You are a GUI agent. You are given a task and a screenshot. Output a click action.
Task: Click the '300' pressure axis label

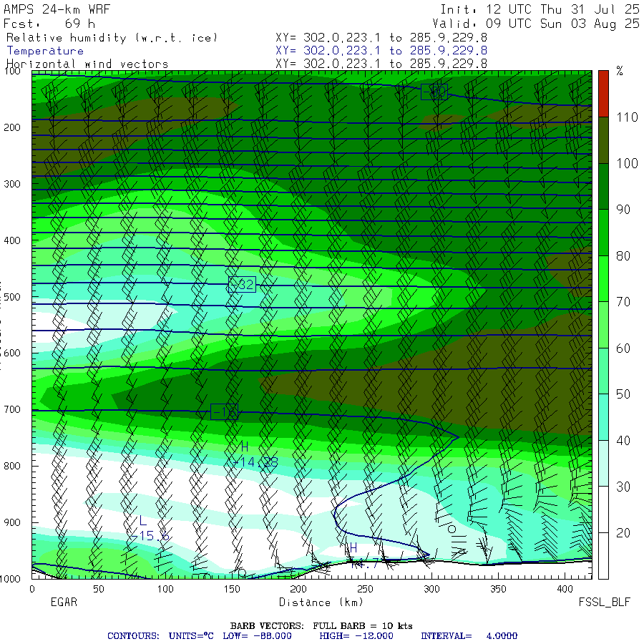pos(12,184)
